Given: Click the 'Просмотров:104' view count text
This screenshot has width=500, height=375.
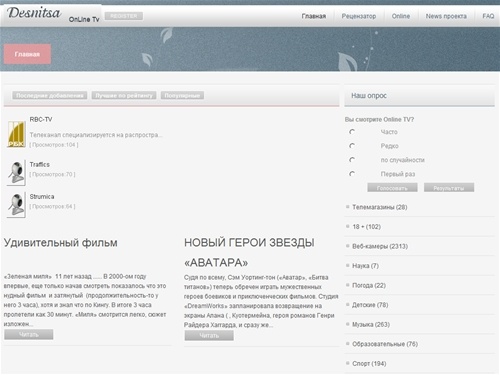Looking at the screenshot, I should point(54,145).
